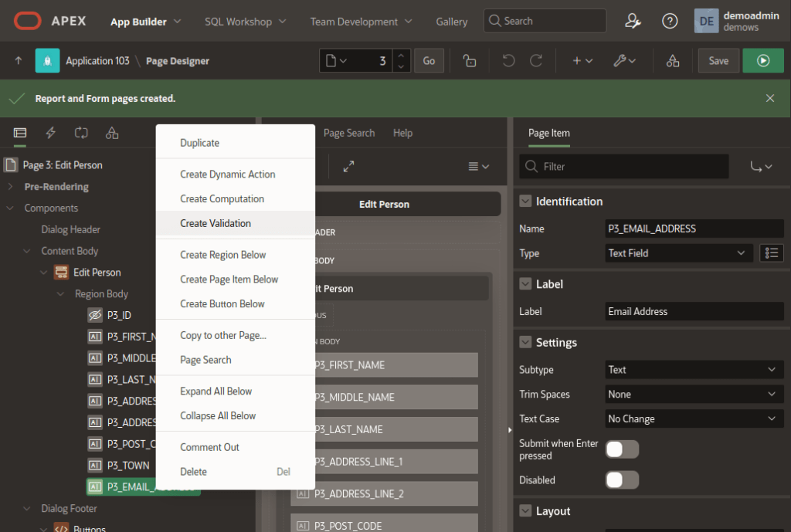
Task: Click the hidden-item eye icon next to P3_ID
Action: click(x=94, y=314)
